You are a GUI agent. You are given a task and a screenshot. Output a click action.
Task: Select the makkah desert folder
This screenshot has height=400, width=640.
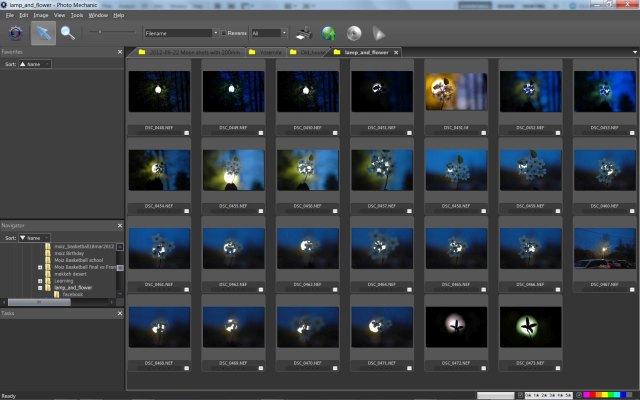pos(71,274)
